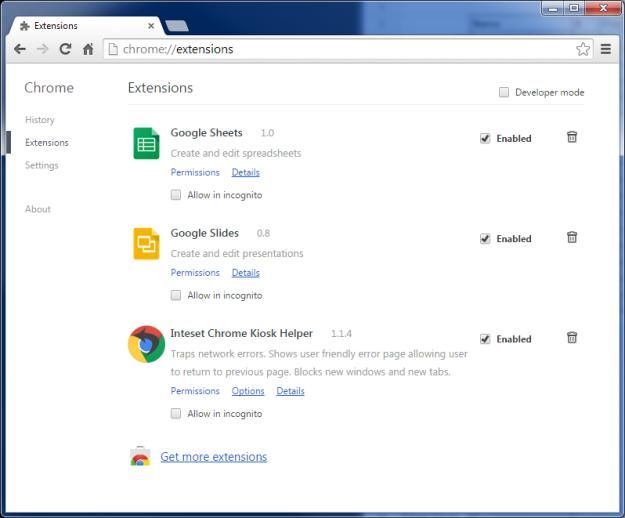Open Details for Google Slides
Viewport: 625px width, 518px height.
tap(246, 273)
